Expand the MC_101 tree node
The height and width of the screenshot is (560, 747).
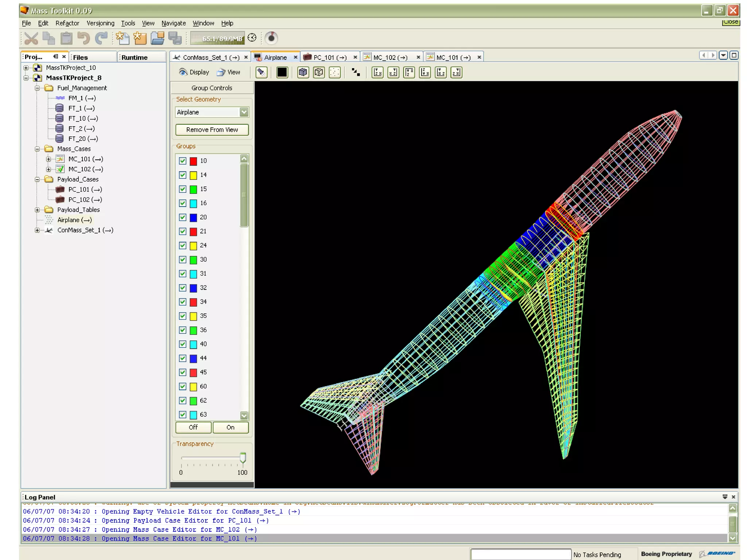click(49, 159)
